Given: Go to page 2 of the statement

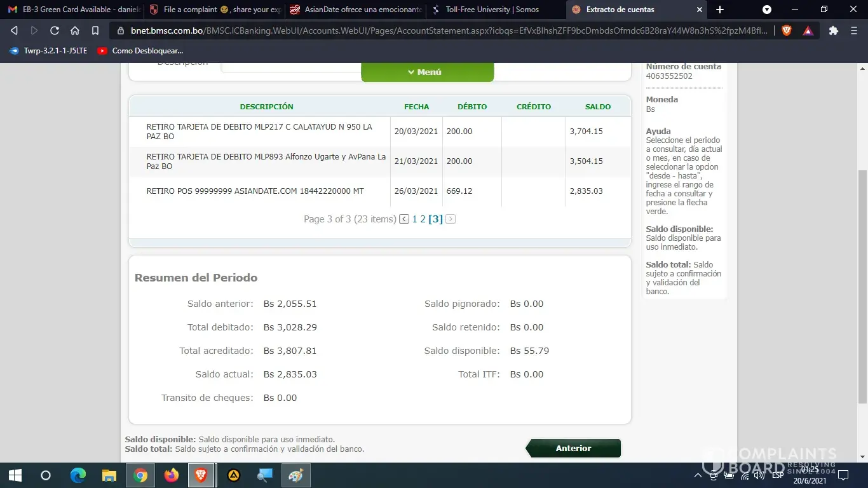Looking at the screenshot, I should 423,219.
